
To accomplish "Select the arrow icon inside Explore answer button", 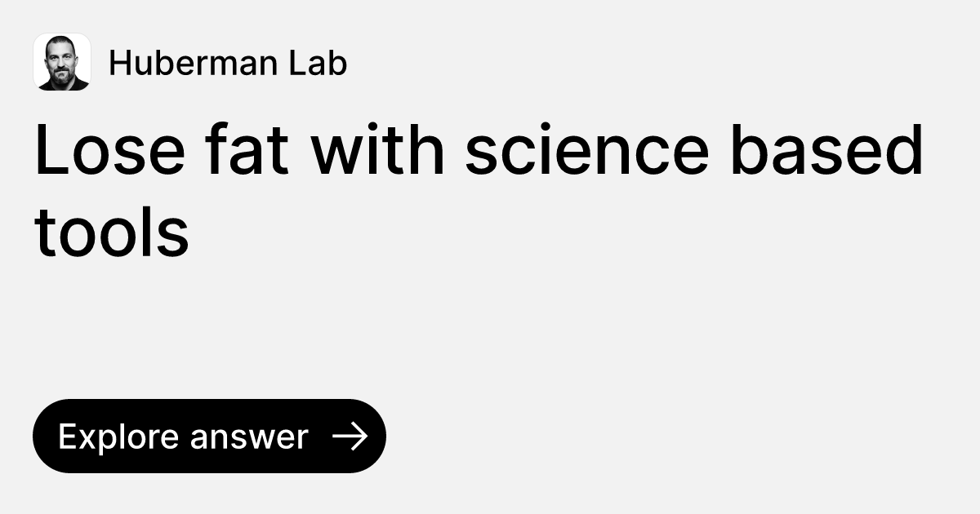I will (351, 436).
